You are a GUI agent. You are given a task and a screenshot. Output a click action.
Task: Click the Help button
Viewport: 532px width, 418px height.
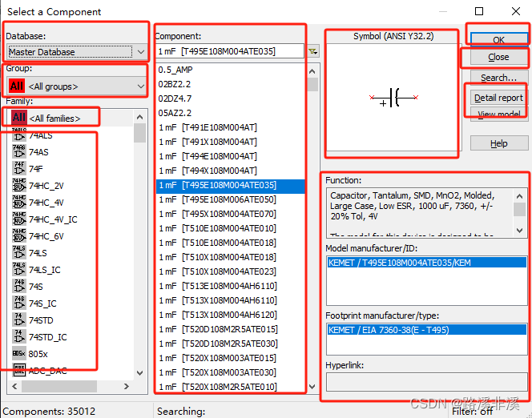tap(499, 143)
